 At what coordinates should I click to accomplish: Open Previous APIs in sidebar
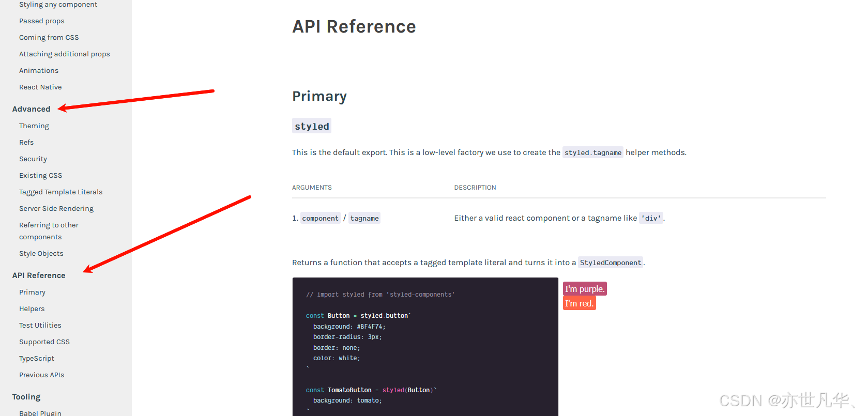point(42,375)
